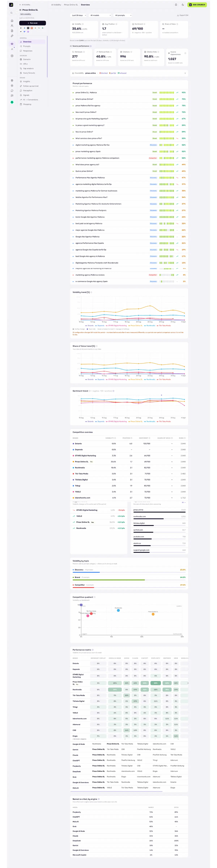The width and height of the screenshot is (217, 868).
Task: Open prompt 'Is pmax a good marketing agency?'
Action: [x=129, y=125]
